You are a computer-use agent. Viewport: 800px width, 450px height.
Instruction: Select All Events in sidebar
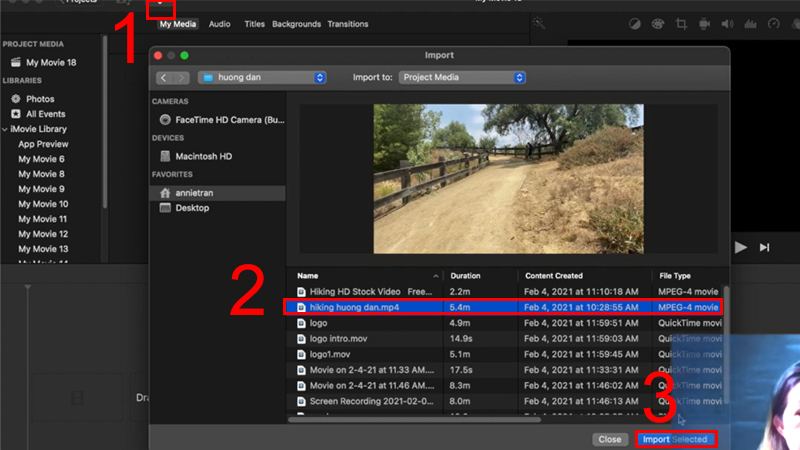point(39,114)
